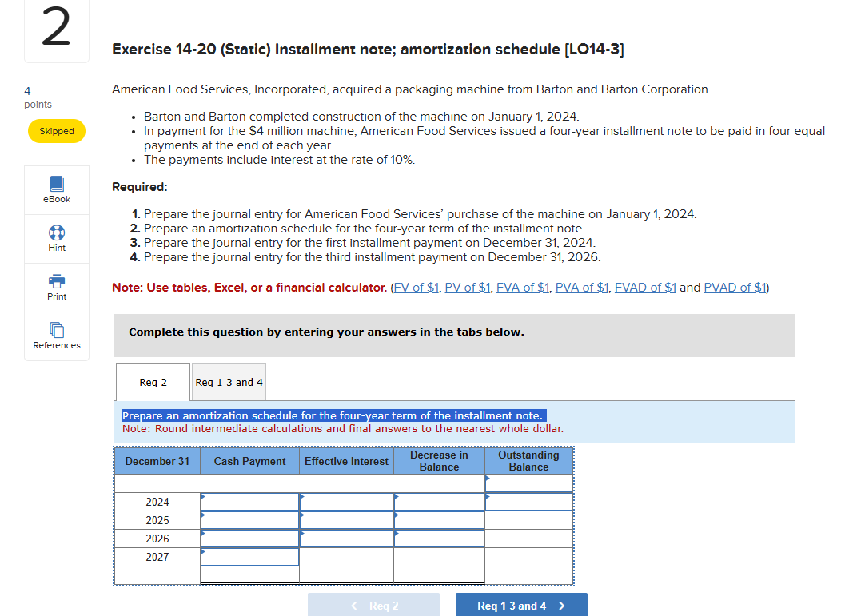861x616 pixels.
Task: Open the References panel
Action: (56, 336)
